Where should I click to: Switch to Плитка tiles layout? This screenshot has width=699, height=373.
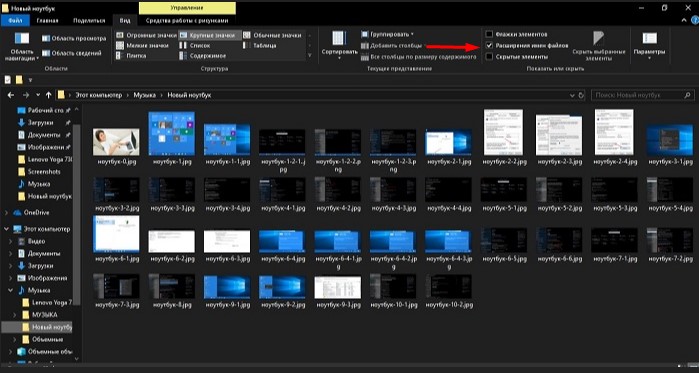point(131,56)
